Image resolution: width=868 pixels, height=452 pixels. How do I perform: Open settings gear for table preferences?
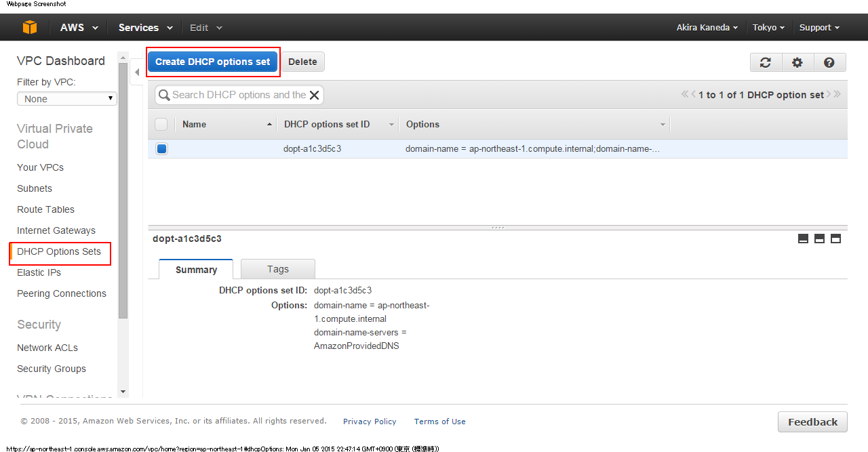pyautogui.click(x=797, y=62)
